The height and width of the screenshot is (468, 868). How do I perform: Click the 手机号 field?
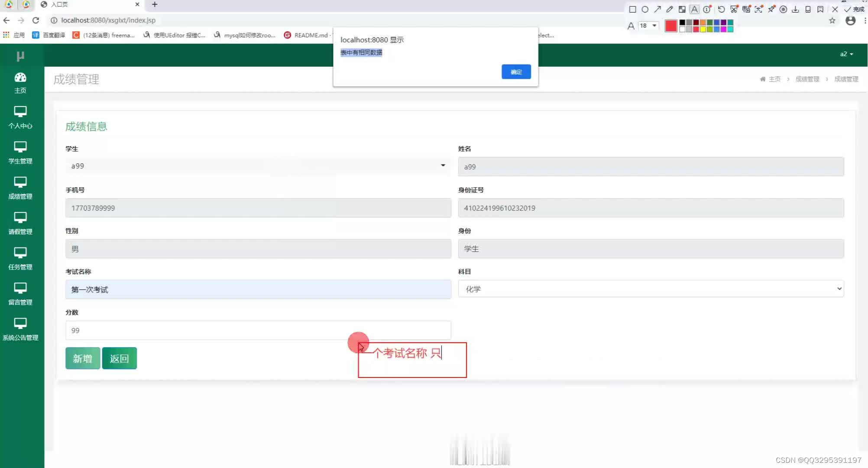258,208
